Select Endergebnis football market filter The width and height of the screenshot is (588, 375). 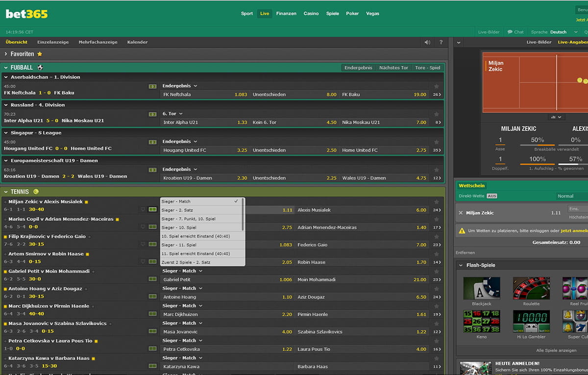(358, 68)
